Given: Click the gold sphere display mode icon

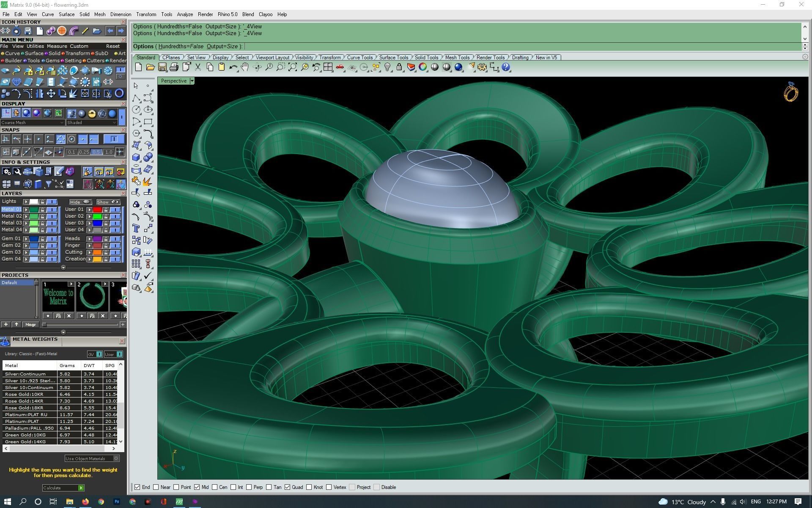Looking at the screenshot, I should (92, 113).
